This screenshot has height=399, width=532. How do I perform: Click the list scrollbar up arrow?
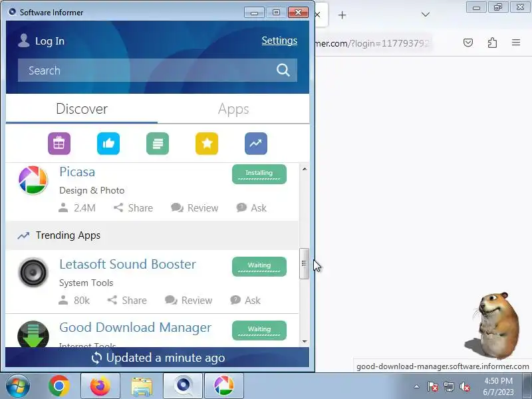click(x=305, y=169)
